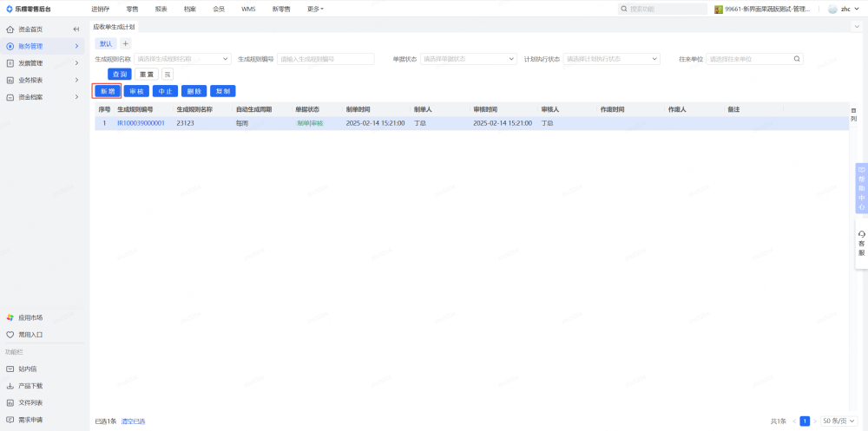
Task: Open column settings icon at table right edge
Action: pyautogui.click(x=853, y=114)
